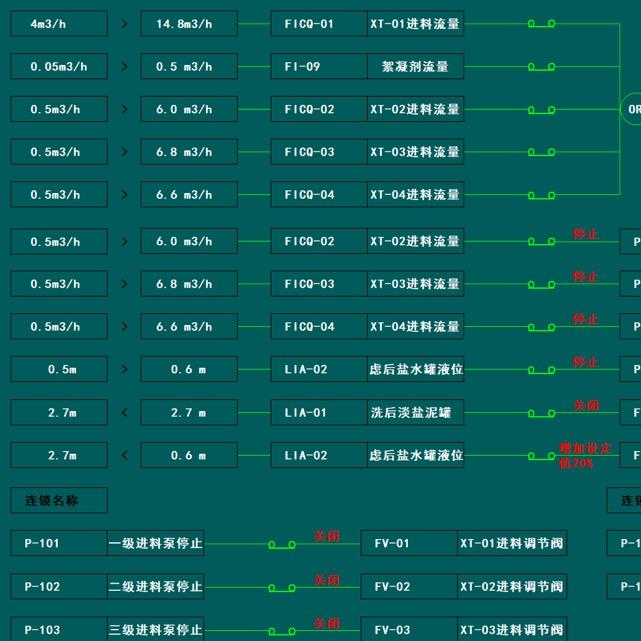Open the LIA-01 tag box
641x641 pixels.
(x=319, y=412)
